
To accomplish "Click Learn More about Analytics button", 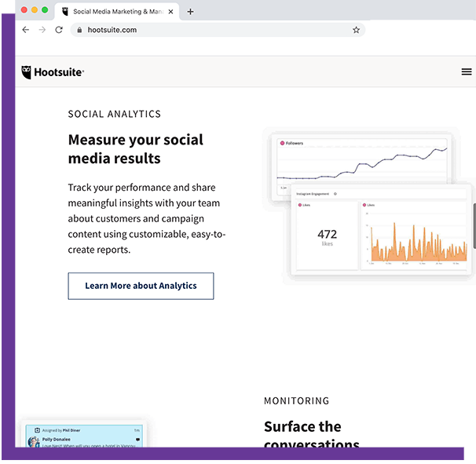I will 141,286.
